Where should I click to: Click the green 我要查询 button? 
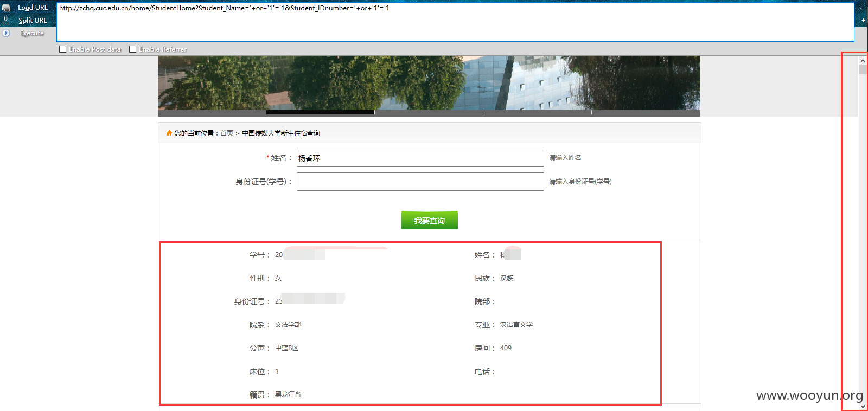[x=430, y=220]
